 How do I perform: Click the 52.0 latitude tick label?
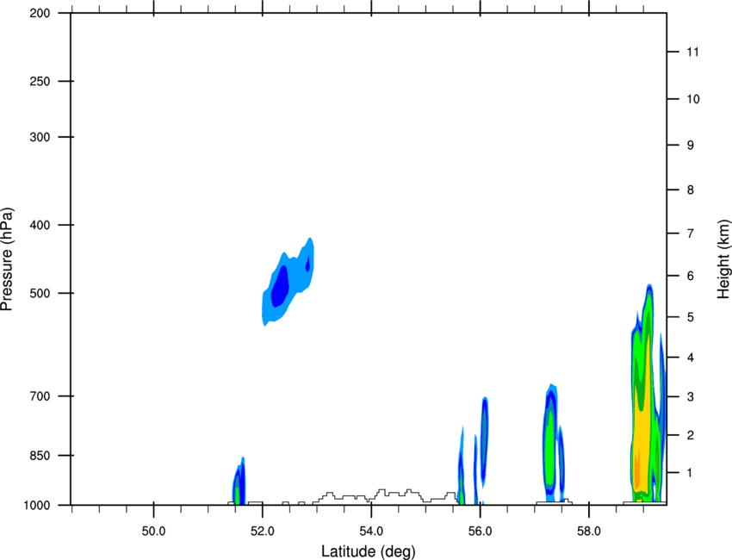pos(263,532)
